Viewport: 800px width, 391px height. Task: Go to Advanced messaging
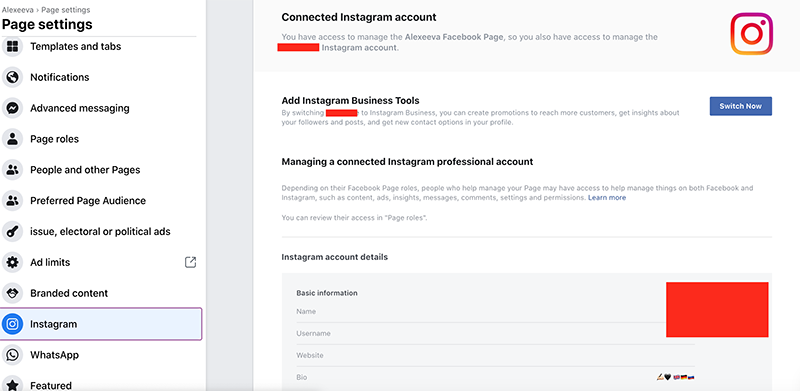point(80,108)
